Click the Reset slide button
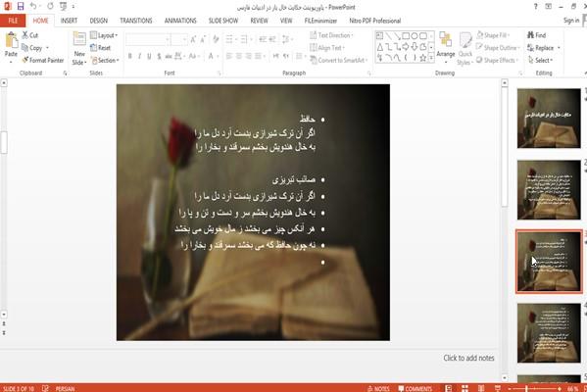Image resolution: width=587 pixels, height=392 pixels. pos(100,48)
